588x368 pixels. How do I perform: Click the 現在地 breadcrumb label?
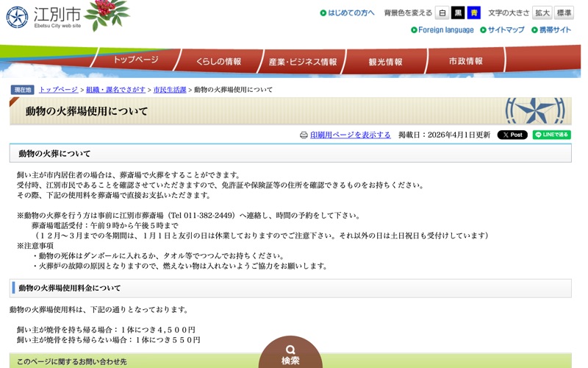click(23, 90)
